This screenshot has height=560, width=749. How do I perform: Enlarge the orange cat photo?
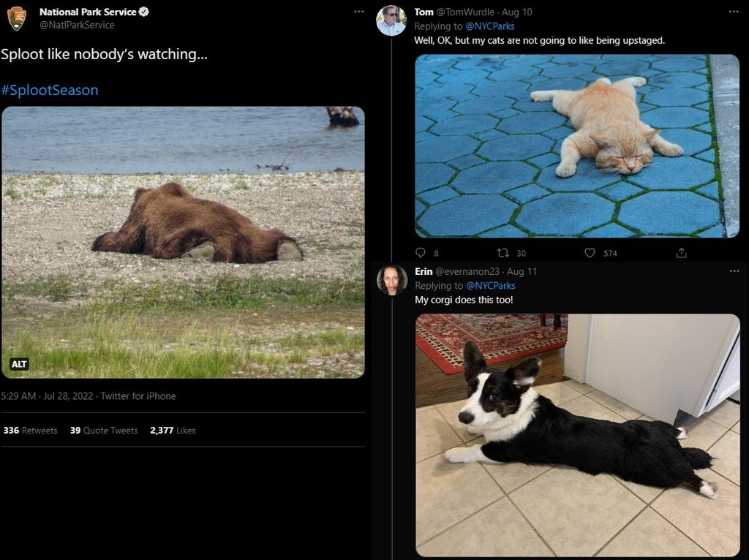pos(577,145)
